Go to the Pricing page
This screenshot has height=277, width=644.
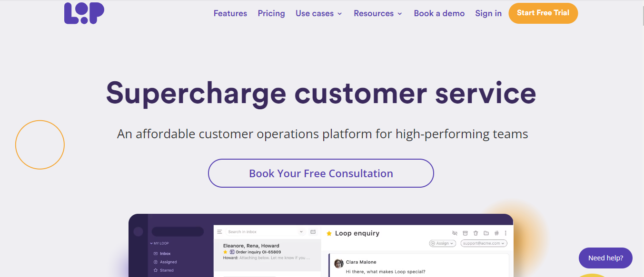(x=271, y=13)
